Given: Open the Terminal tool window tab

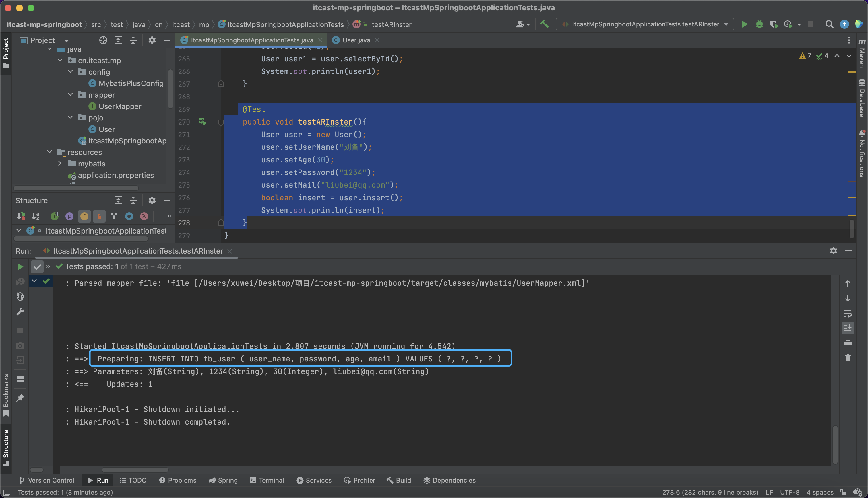Looking at the screenshot, I should (x=267, y=480).
